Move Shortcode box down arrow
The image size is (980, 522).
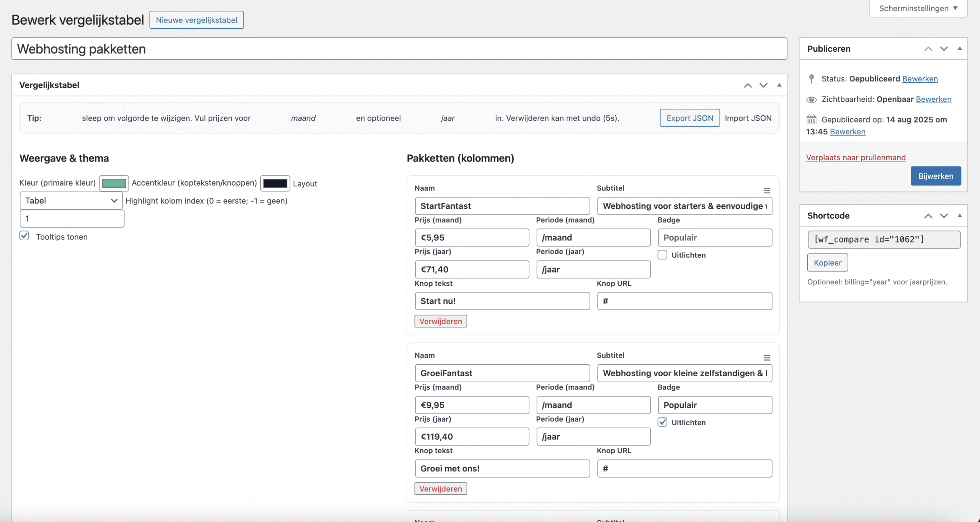(944, 216)
